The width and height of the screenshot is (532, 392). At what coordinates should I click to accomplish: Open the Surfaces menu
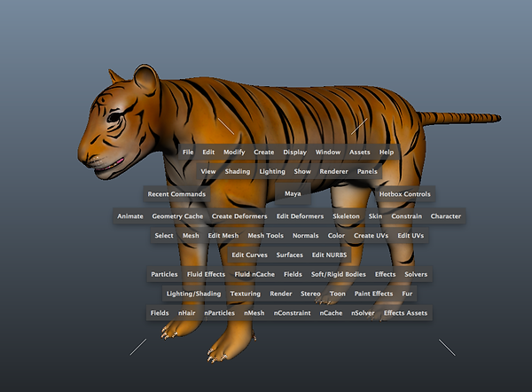tap(289, 255)
